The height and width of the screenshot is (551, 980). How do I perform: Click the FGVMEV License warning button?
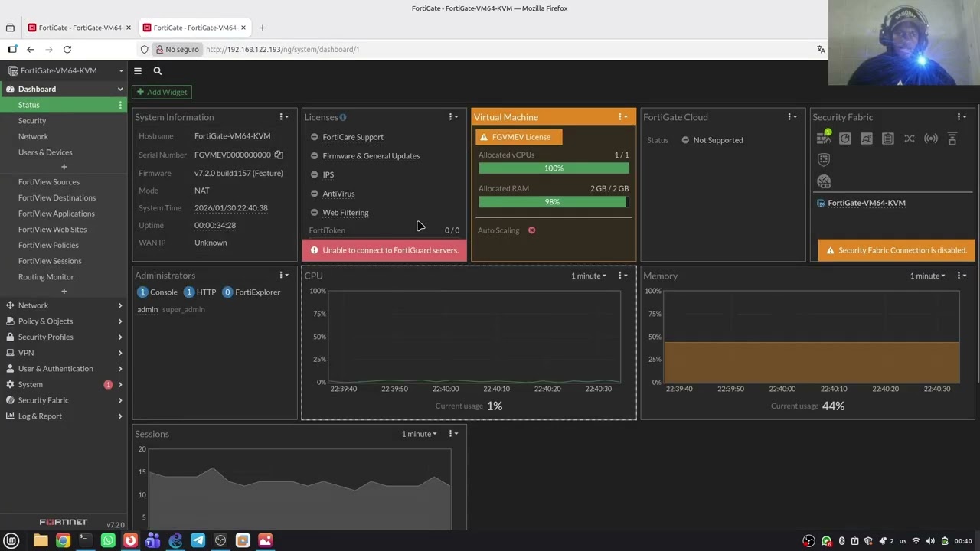(x=519, y=137)
